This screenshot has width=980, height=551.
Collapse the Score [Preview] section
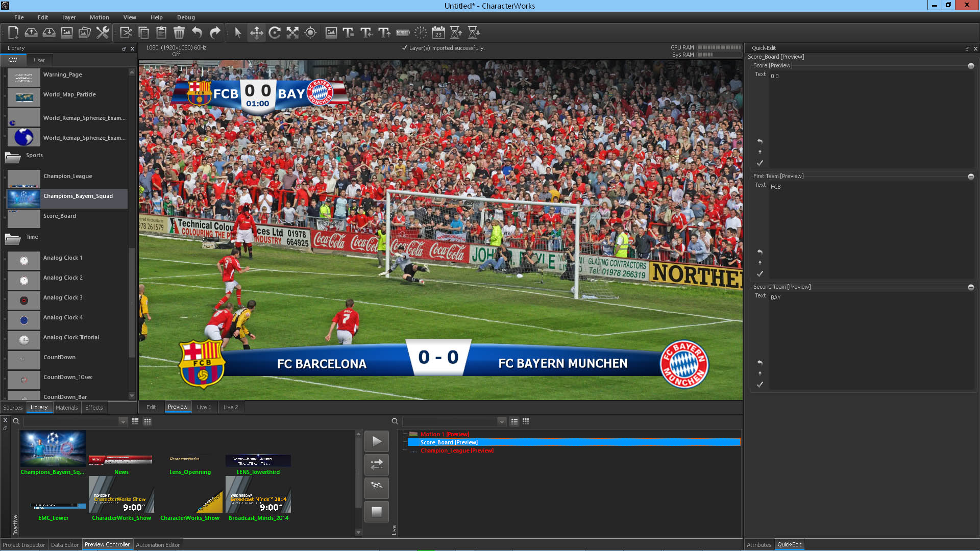(x=971, y=66)
